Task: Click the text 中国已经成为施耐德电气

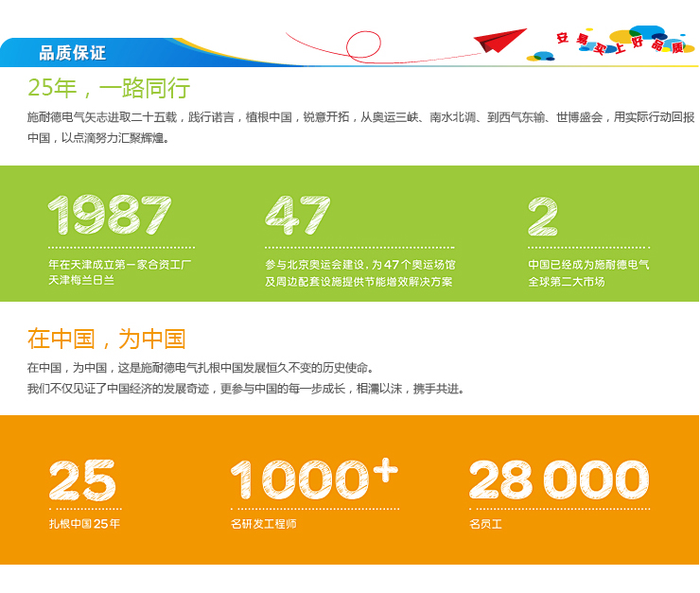Action: pos(588,265)
